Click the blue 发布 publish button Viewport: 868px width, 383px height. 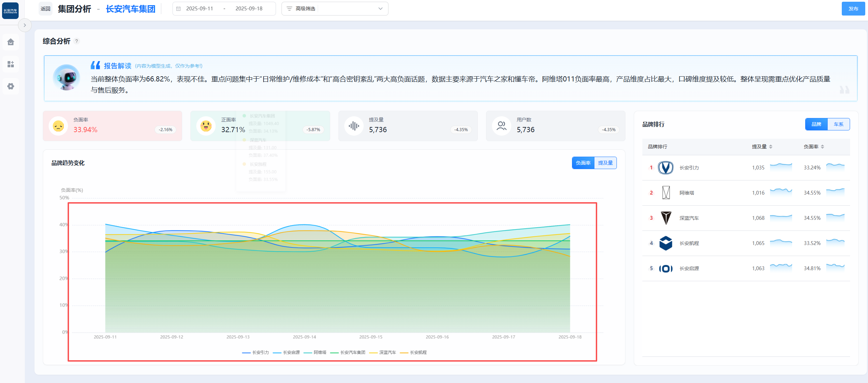click(x=853, y=9)
